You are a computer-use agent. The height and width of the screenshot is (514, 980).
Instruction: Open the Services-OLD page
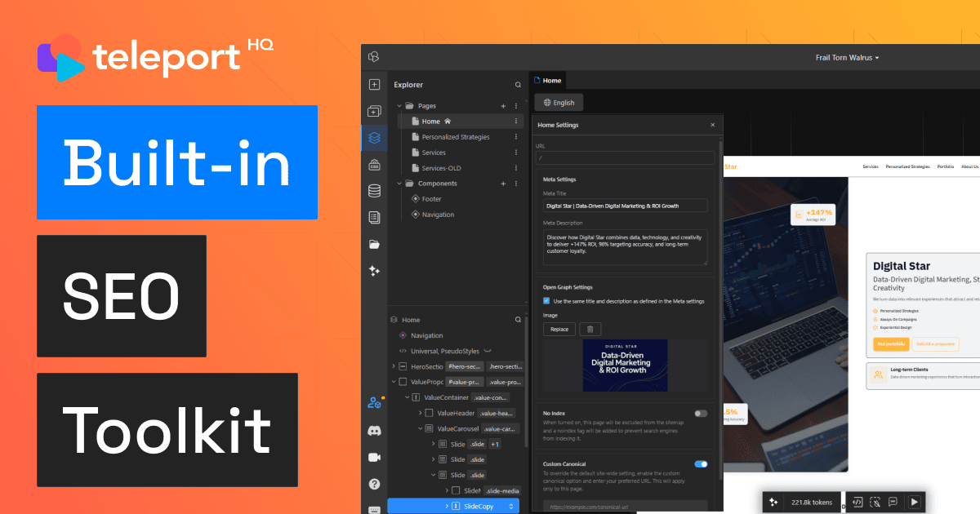point(441,168)
